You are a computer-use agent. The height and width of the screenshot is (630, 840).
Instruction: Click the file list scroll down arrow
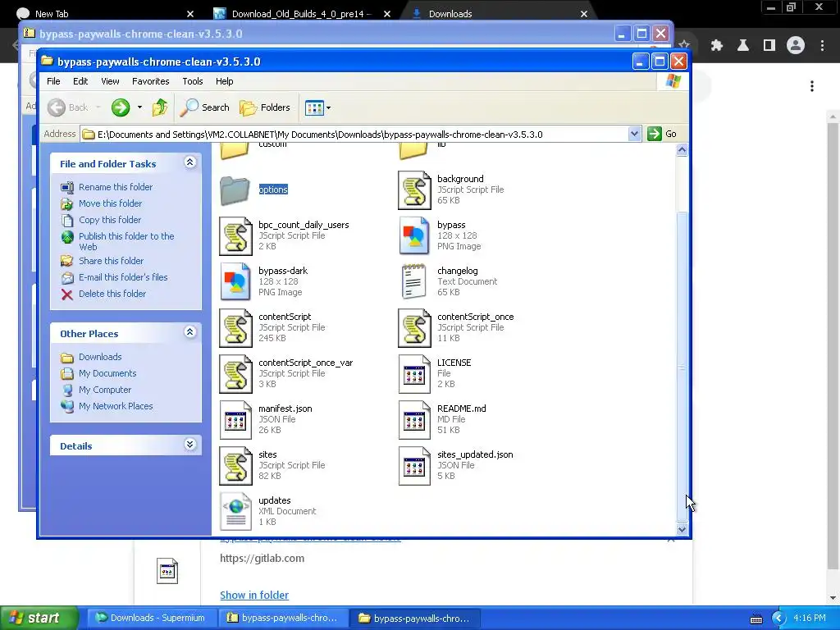[x=682, y=529]
